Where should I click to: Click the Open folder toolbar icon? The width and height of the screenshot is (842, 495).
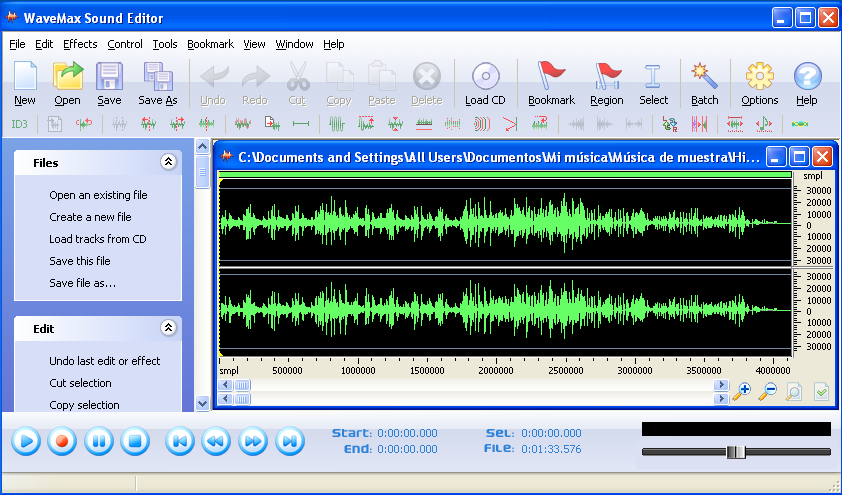(x=68, y=76)
